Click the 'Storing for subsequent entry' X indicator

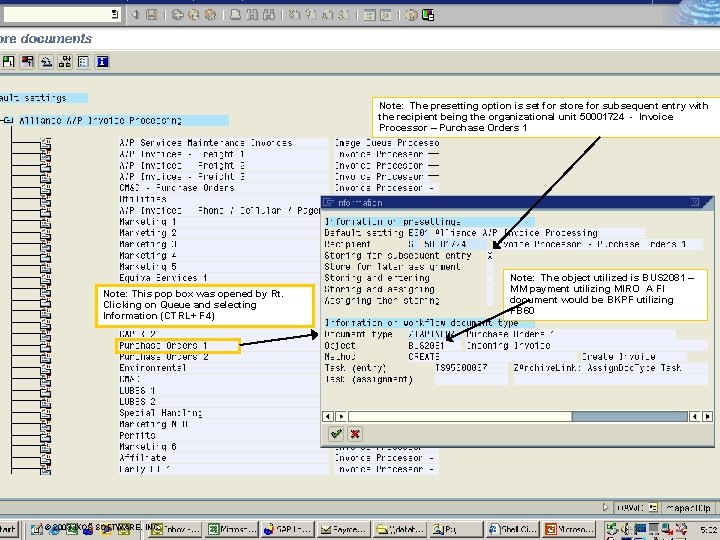490,256
